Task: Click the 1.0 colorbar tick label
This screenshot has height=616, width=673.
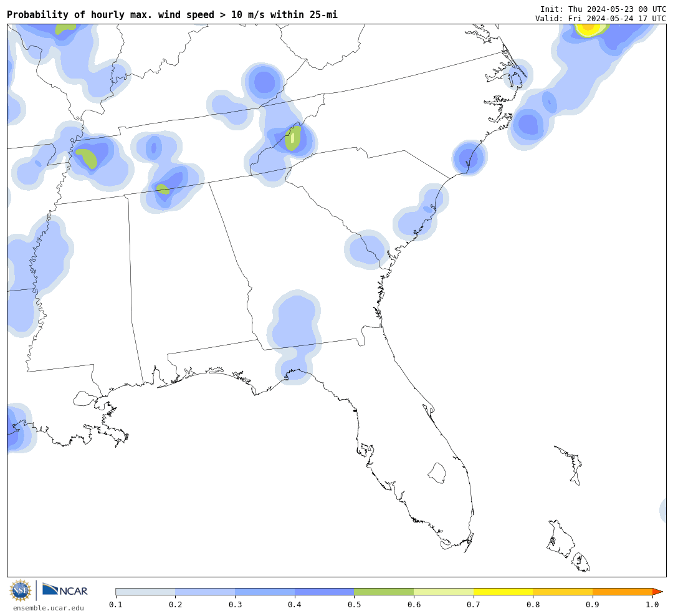Action: [x=652, y=604]
